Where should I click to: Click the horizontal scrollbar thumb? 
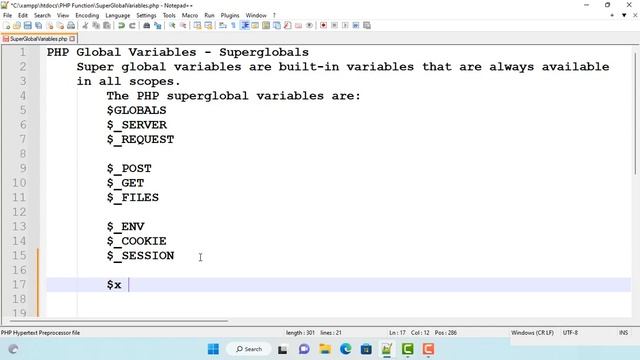(x=118, y=321)
